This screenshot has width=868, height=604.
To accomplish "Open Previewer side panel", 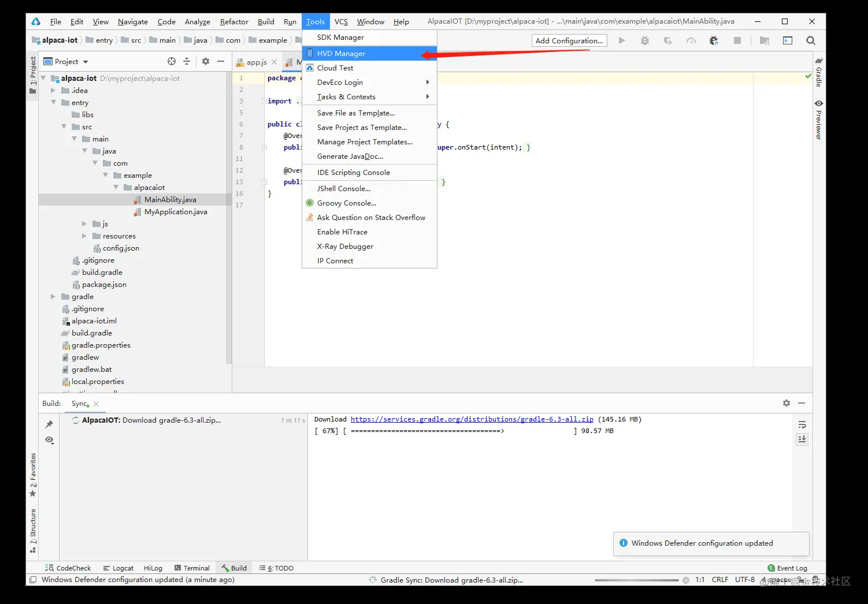I will point(819,120).
